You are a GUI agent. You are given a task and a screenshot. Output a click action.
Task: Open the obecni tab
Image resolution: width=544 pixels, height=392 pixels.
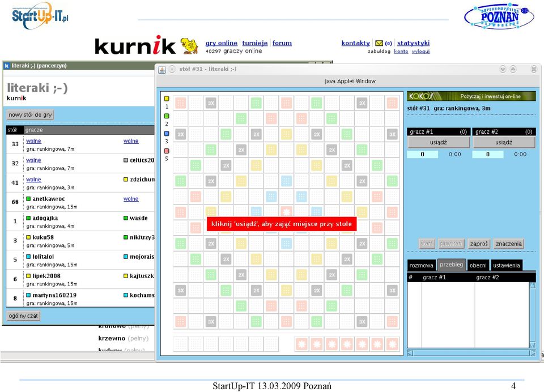(478, 265)
